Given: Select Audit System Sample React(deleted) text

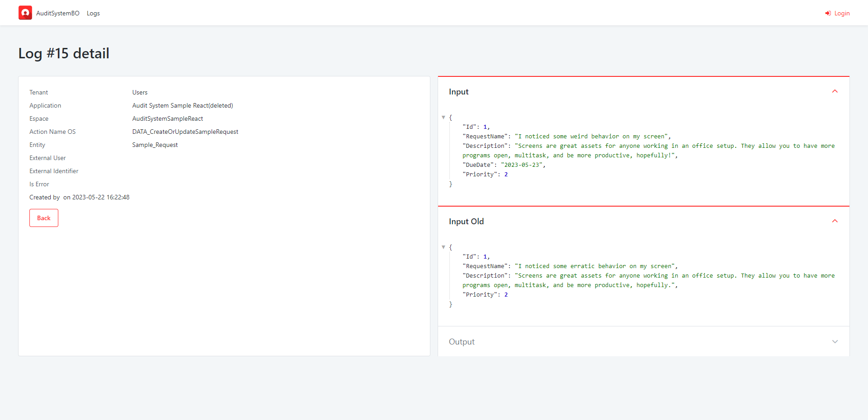Looking at the screenshot, I should (183, 105).
